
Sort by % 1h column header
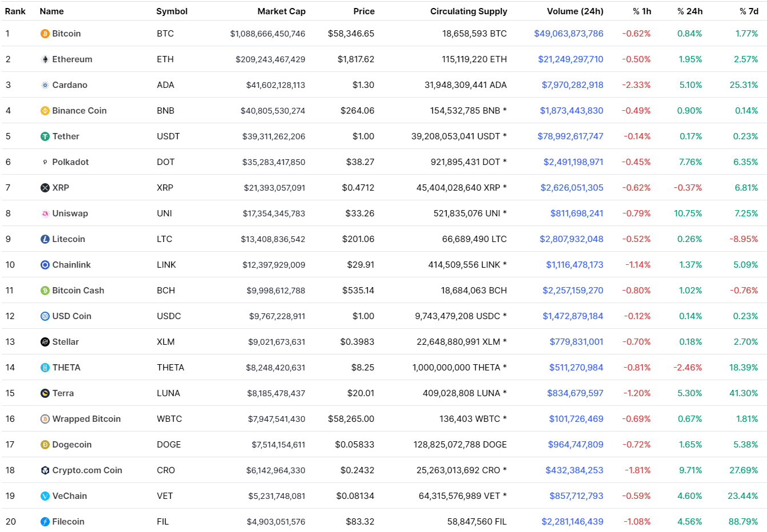tap(642, 11)
